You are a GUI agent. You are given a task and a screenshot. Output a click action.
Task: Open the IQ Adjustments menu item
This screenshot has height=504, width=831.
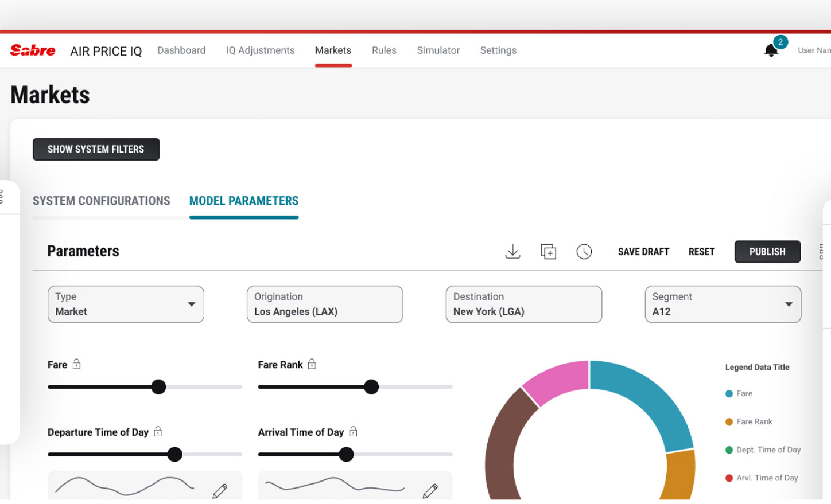(260, 50)
